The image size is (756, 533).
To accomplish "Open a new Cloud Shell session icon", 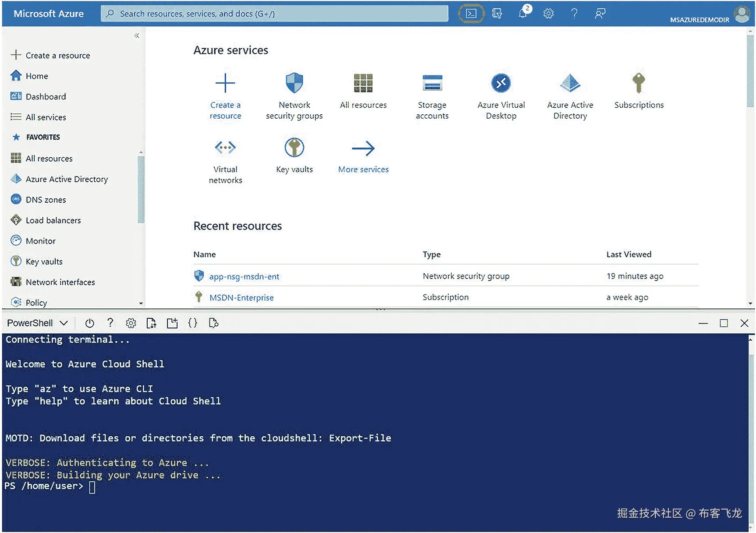I will tap(172, 323).
